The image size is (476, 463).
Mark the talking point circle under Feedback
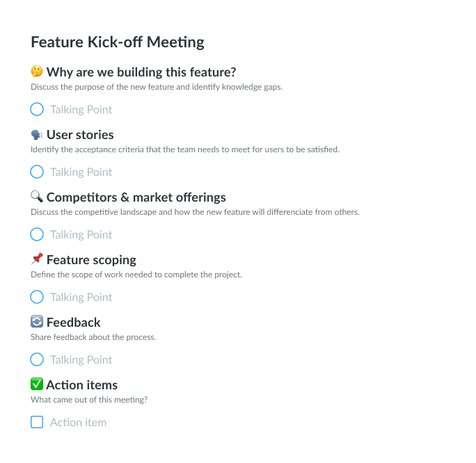tap(37, 359)
